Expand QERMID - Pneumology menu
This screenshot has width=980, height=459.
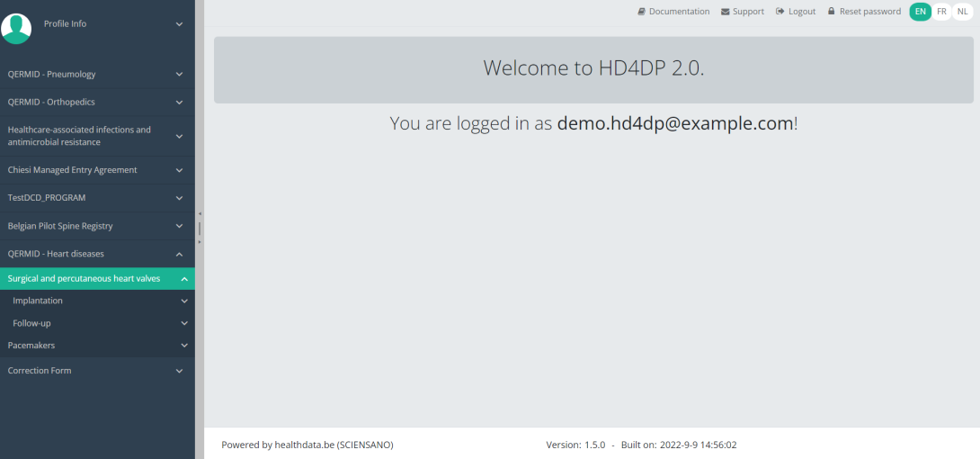(x=179, y=74)
